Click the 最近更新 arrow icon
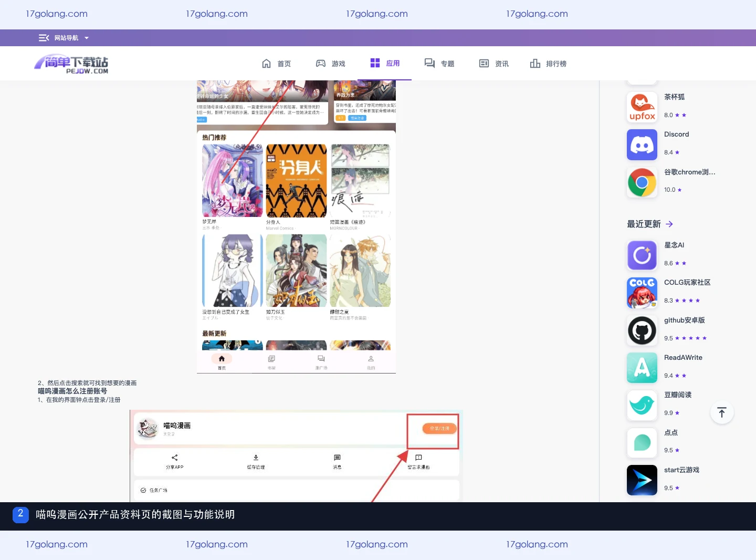Viewport: 756px width, 560px height. (669, 224)
